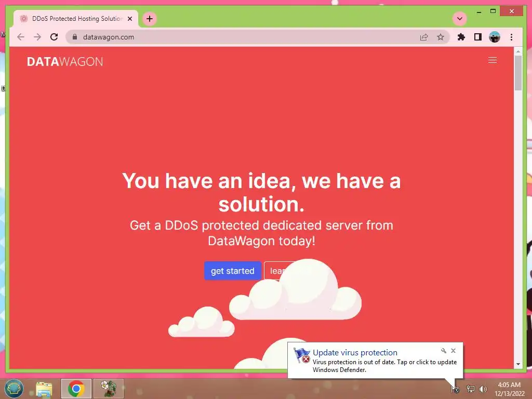Viewport: 532px width, 399px height.
Task: Click the page scrollbar up arrow
Action: [x=518, y=51]
